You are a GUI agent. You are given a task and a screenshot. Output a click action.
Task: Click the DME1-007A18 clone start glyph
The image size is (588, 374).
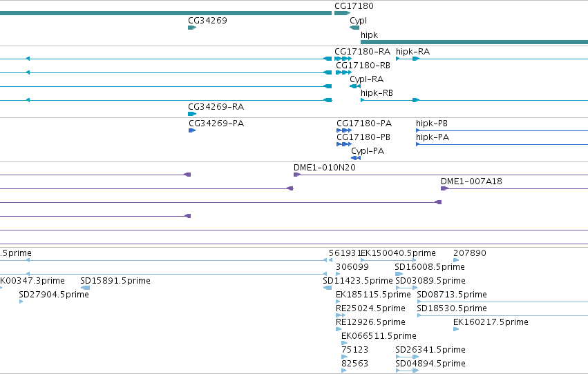click(x=444, y=188)
